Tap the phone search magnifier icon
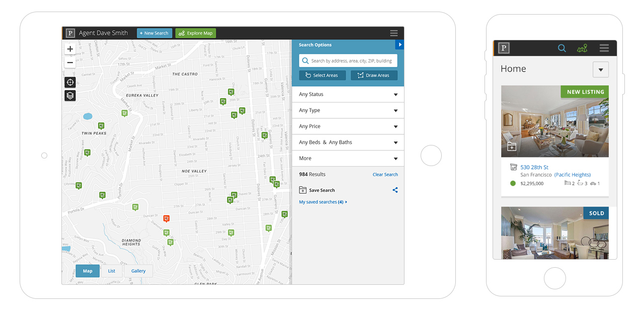The image size is (644, 313). tap(562, 48)
